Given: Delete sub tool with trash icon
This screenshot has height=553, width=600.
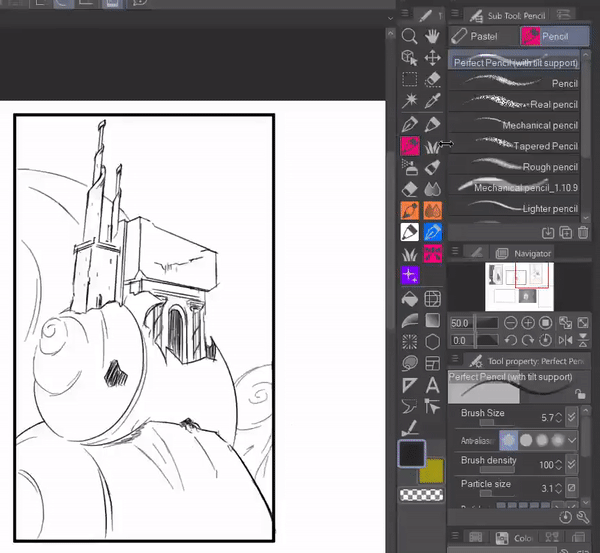Looking at the screenshot, I should 582,233.
